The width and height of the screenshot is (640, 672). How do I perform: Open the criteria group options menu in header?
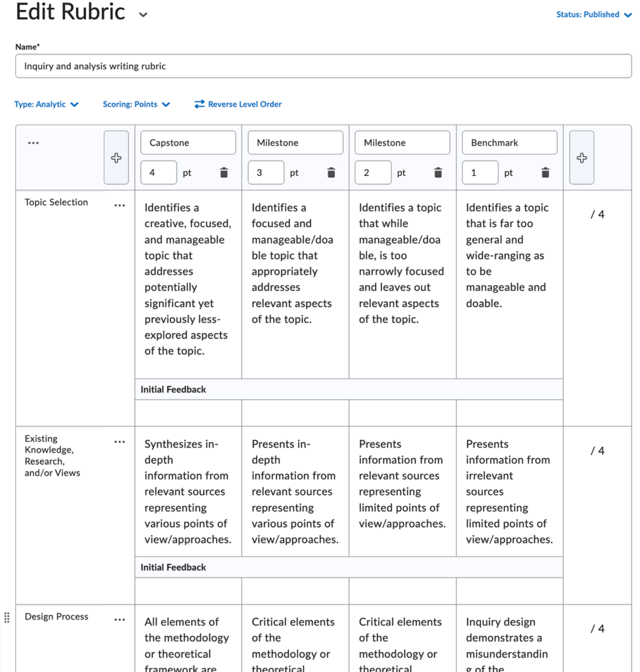click(x=33, y=142)
